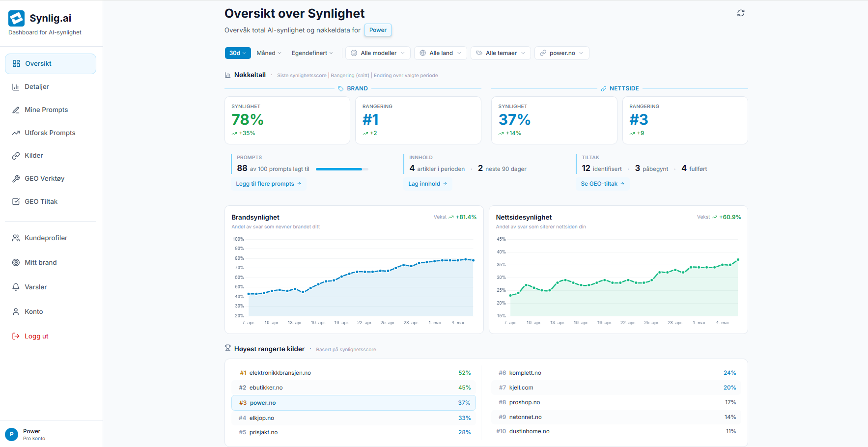
Task: Click the link icon in power.no filter
Action: [x=543, y=53]
